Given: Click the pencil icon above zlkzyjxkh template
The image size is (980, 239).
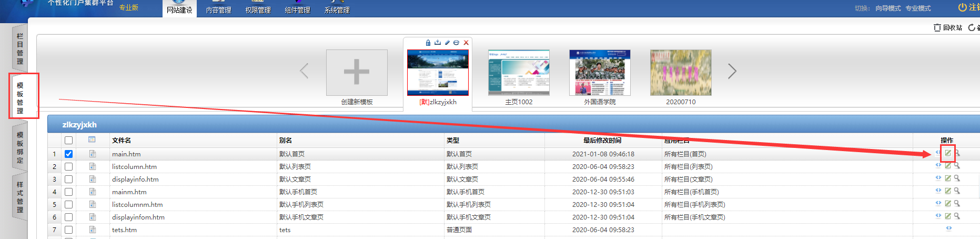Looking at the screenshot, I should [x=447, y=43].
